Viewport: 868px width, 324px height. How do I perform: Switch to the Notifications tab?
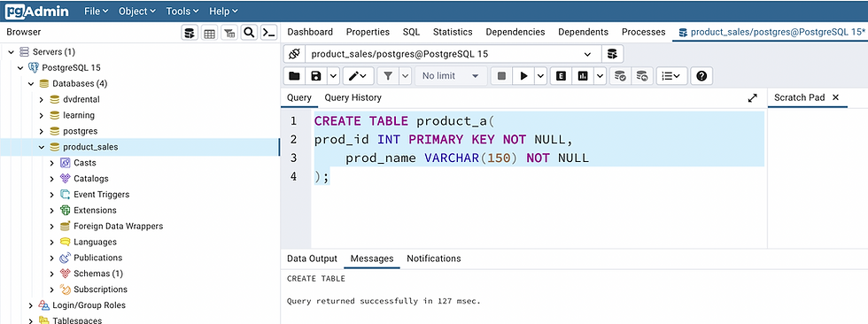(433, 258)
